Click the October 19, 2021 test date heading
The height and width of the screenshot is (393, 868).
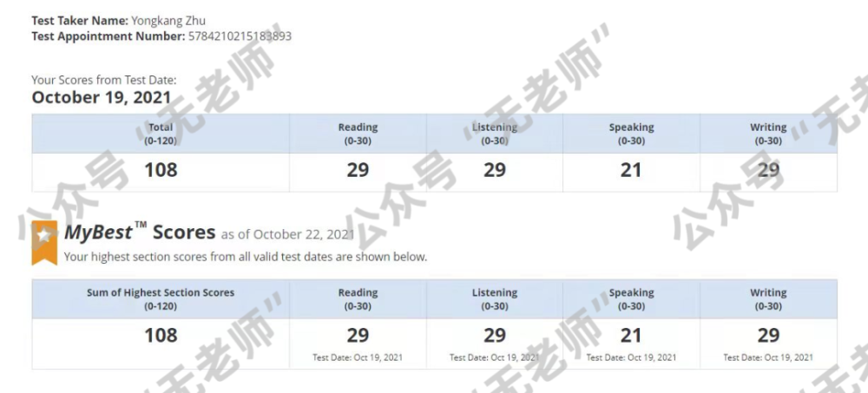tap(102, 97)
